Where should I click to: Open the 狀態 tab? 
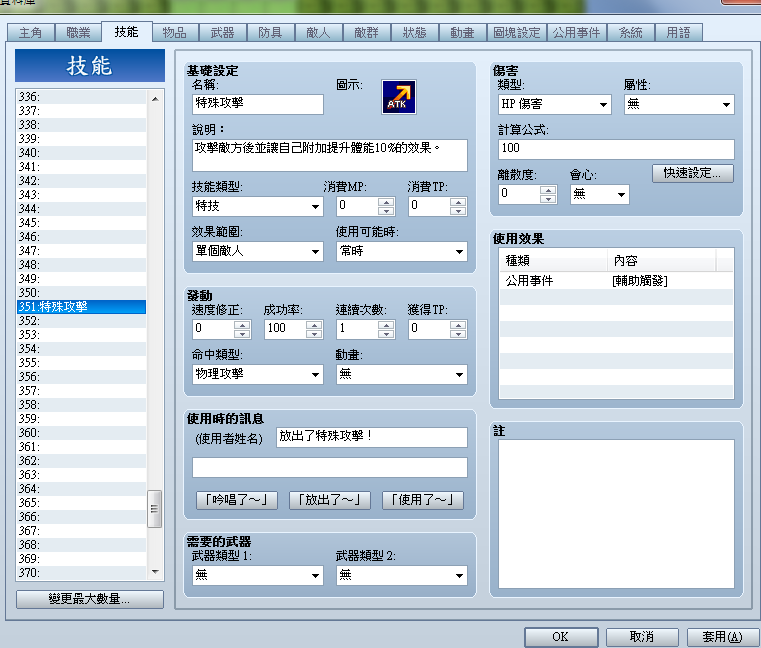[x=414, y=33]
